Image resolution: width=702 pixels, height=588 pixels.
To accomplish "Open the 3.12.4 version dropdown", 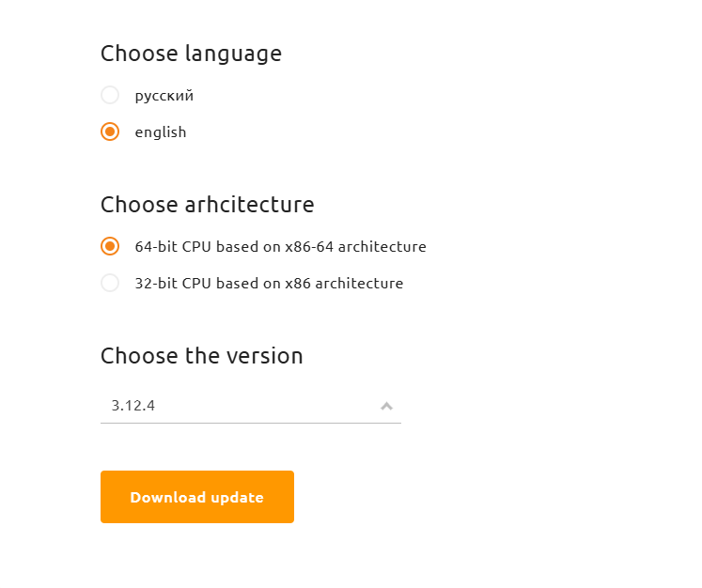I will [x=251, y=406].
